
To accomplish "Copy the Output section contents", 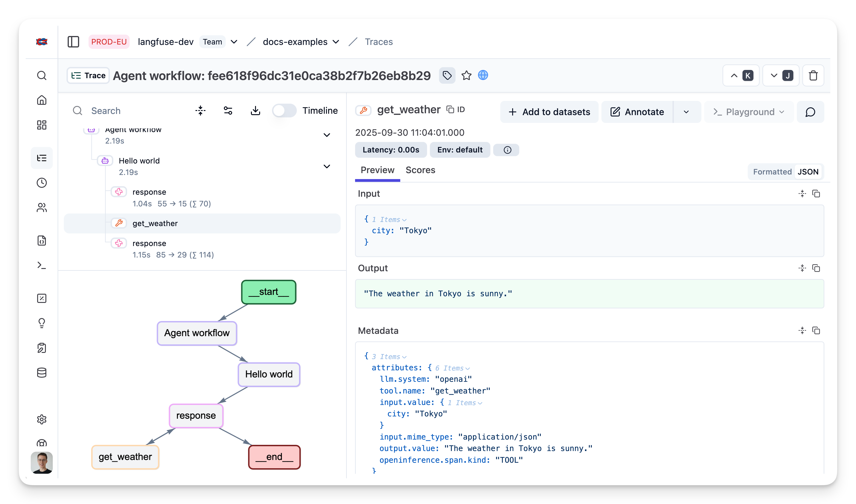I will pyautogui.click(x=817, y=268).
